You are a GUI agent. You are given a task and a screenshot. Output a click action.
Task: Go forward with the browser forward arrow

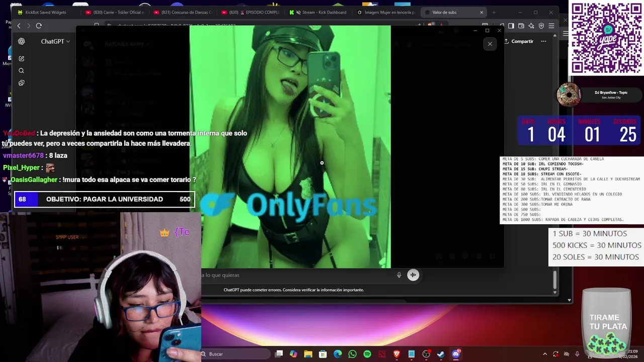[29, 26]
